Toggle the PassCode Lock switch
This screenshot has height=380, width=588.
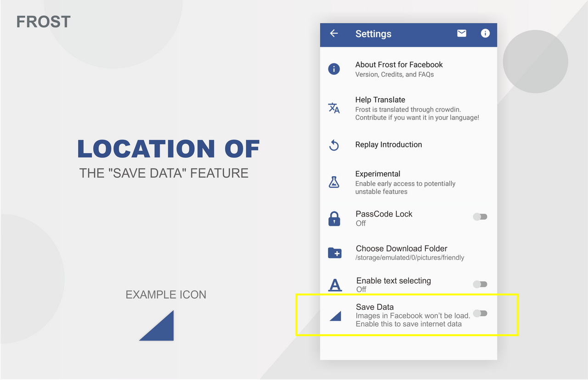click(x=480, y=217)
